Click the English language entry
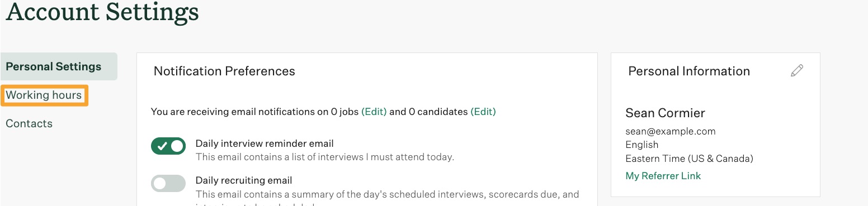This screenshot has width=868, height=206. point(642,145)
